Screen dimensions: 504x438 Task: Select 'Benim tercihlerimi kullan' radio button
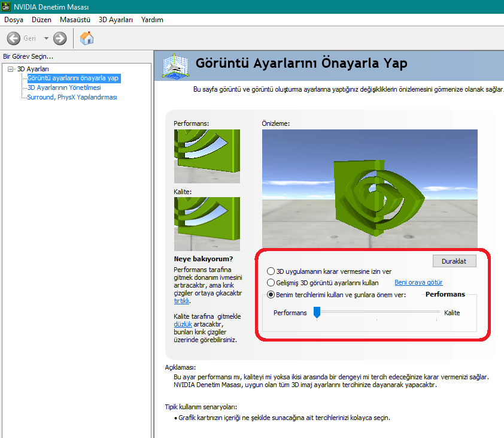click(271, 294)
